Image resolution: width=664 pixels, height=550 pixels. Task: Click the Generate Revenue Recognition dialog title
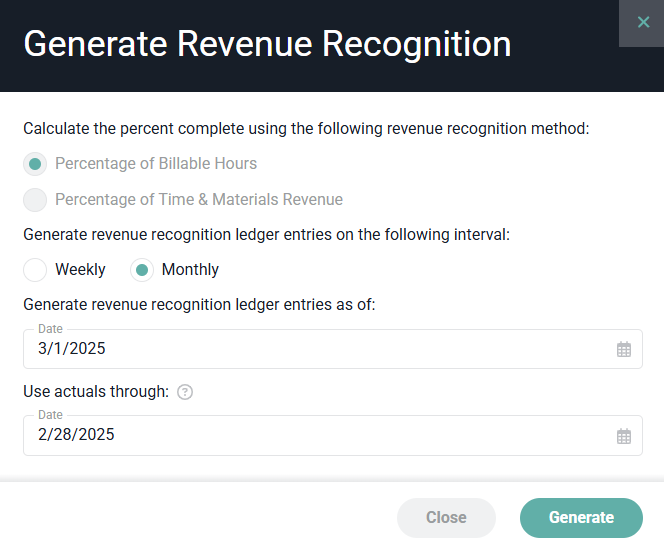(267, 45)
